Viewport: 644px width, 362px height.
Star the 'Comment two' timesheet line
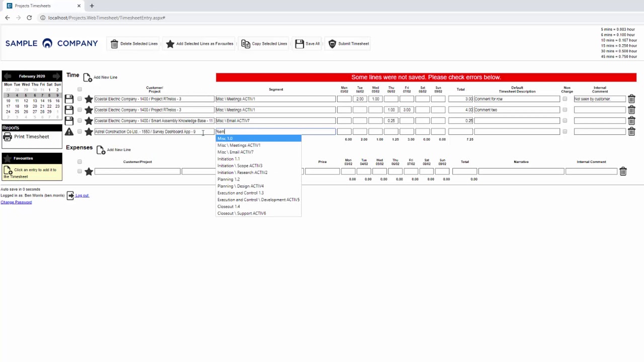89,110
